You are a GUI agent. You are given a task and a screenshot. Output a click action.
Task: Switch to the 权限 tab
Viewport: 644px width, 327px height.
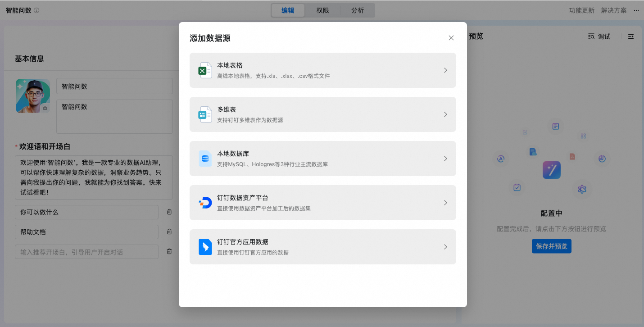coord(322,10)
